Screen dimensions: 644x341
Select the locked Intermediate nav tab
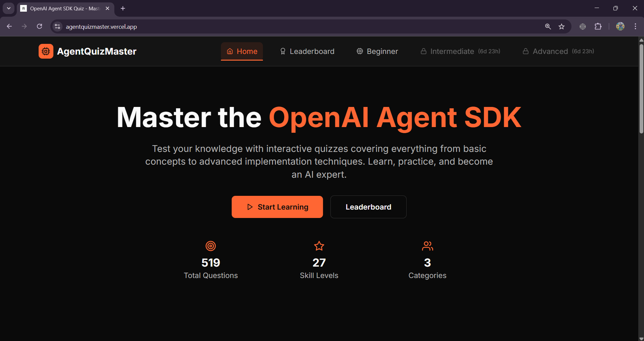point(460,51)
